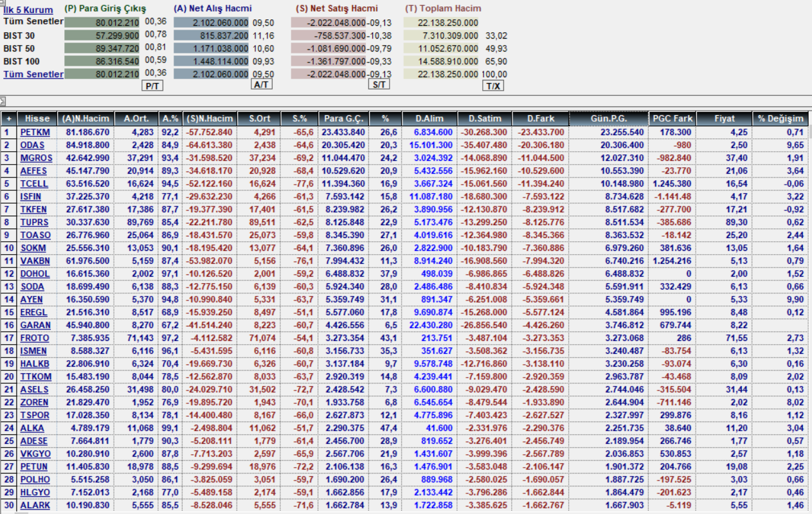Image resolution: width=812 pixels, height=514 pixels.
Task: Open the ODAS stock link
Action: click(32, 145)
